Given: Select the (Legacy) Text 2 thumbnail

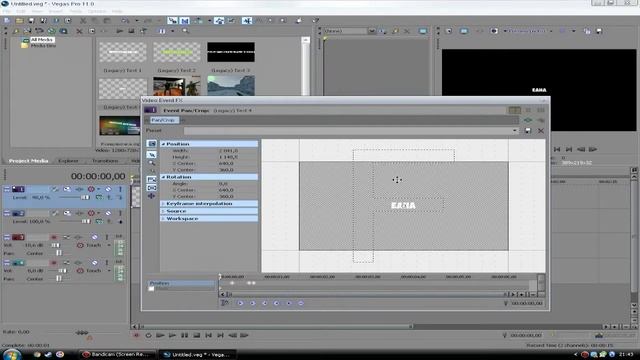Looking at the screenshot, I should 177,52.
